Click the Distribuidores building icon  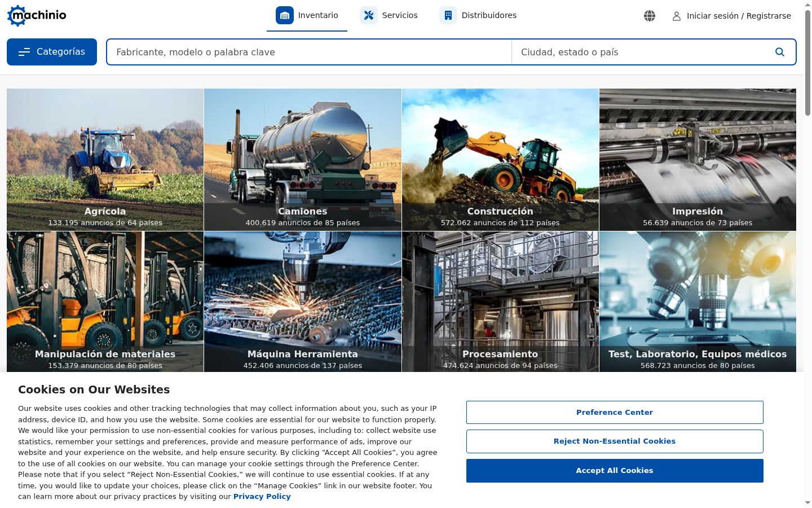(448, 15)
